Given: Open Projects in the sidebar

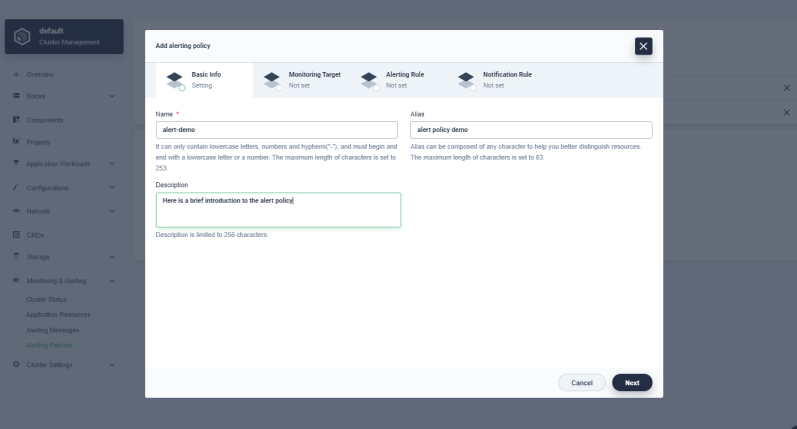Looking at the screenshot, I should coord(38,142).
